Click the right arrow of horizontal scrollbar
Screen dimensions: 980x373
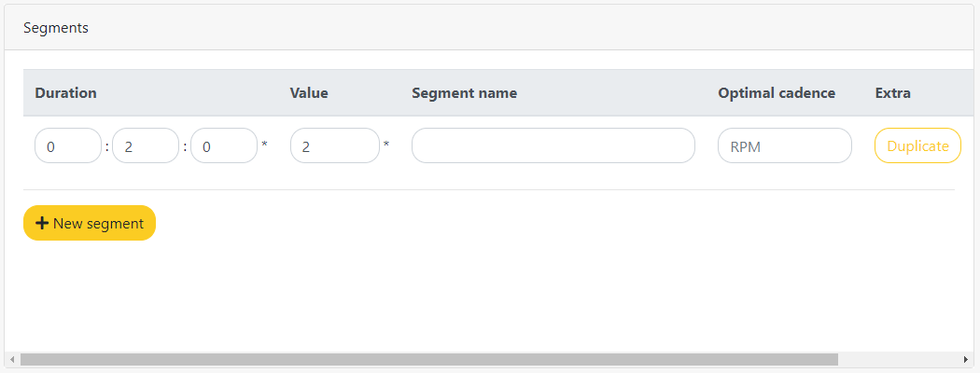(967, 359)
